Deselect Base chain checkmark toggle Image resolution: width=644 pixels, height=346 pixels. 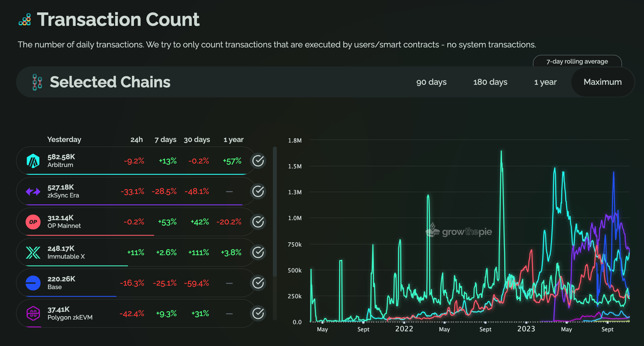tap(258, 283)
